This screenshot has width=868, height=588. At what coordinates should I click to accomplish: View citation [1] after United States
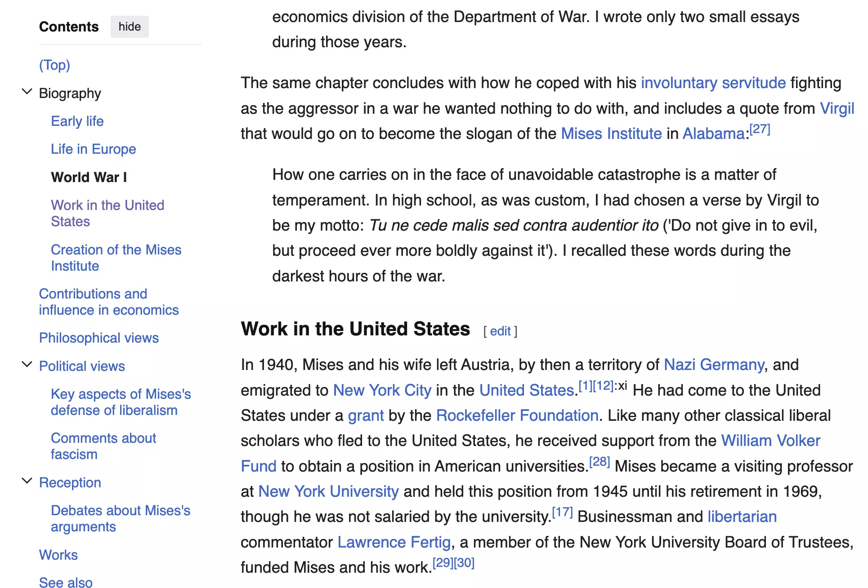586,386
